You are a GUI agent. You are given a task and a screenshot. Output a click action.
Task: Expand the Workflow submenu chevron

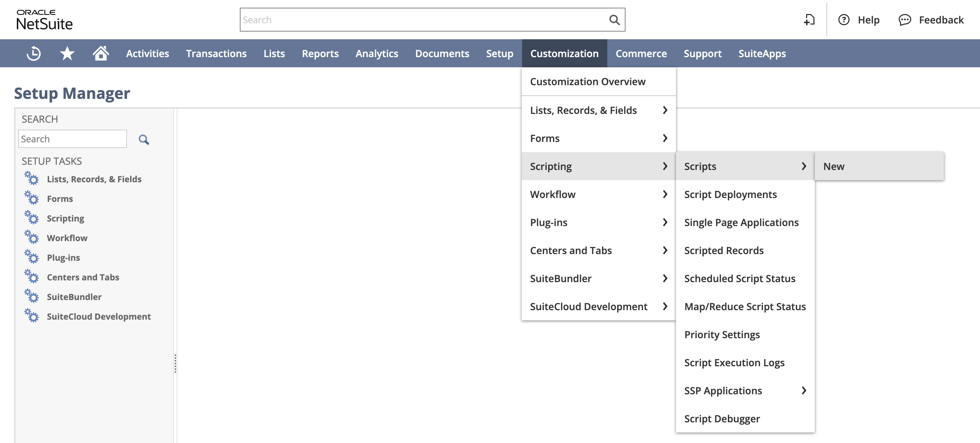665,194
